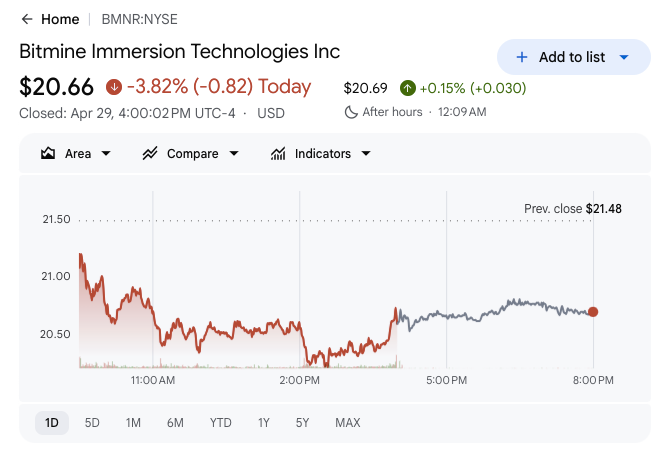
Task: Switch chart to MAX range
Action: coord(348,423)
